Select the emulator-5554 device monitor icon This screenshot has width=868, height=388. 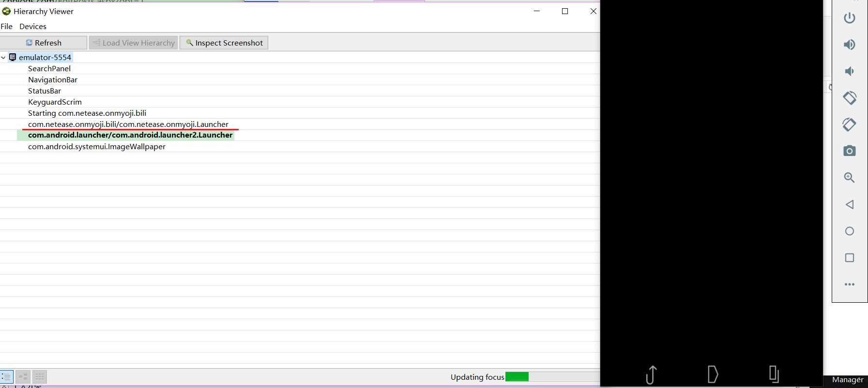coord(13,57)
